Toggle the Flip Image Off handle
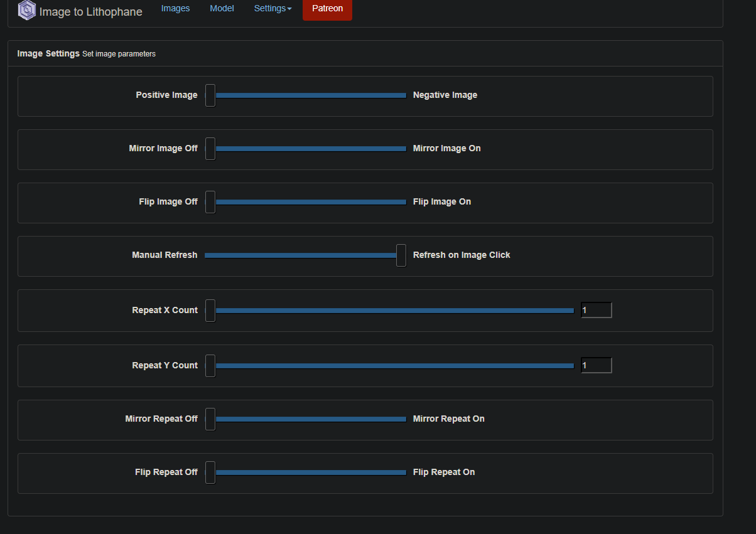 point(210,202)
